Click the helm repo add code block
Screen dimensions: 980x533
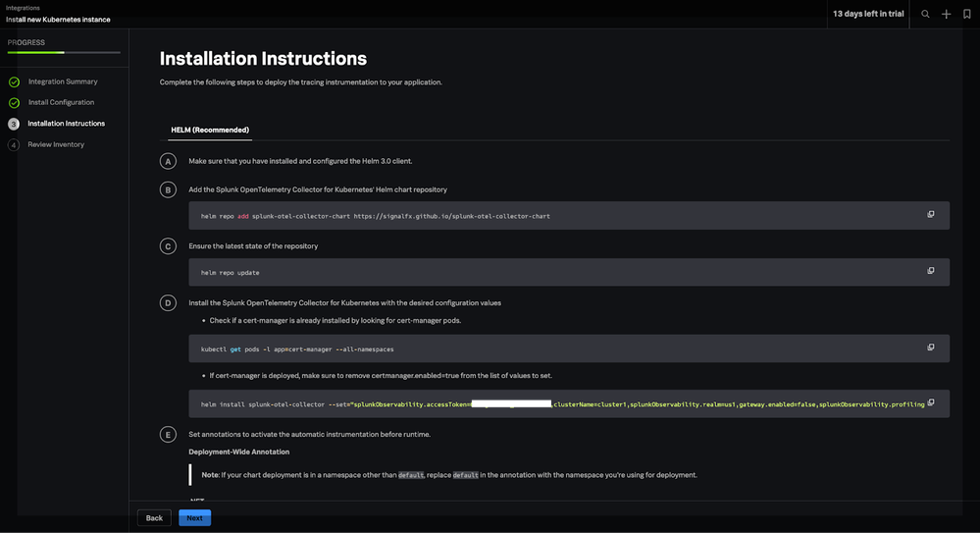point(569,215)
